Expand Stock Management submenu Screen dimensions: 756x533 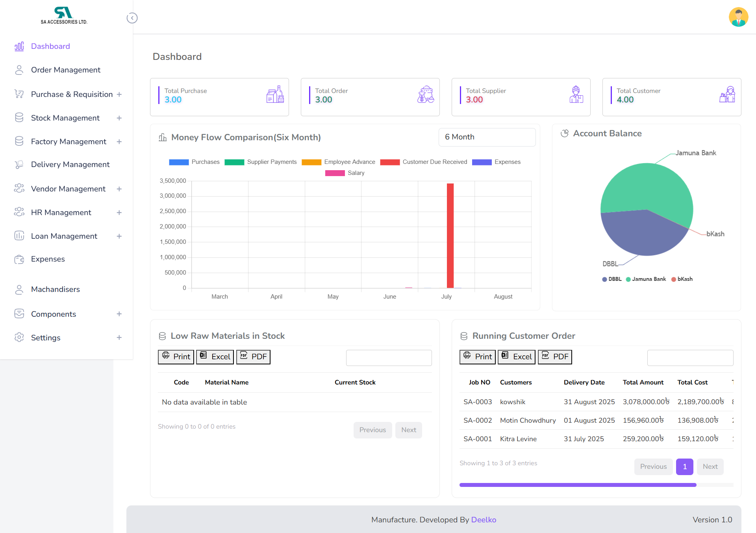tap(119, 118)
